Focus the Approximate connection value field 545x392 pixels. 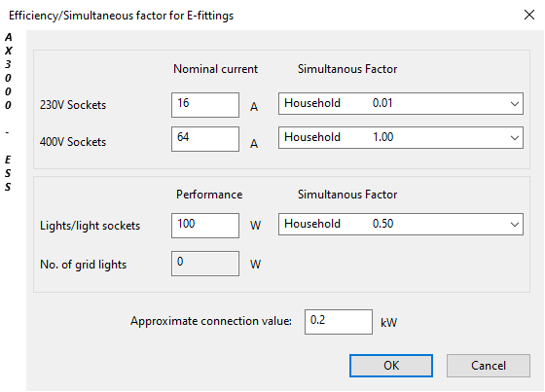[339, 322]
